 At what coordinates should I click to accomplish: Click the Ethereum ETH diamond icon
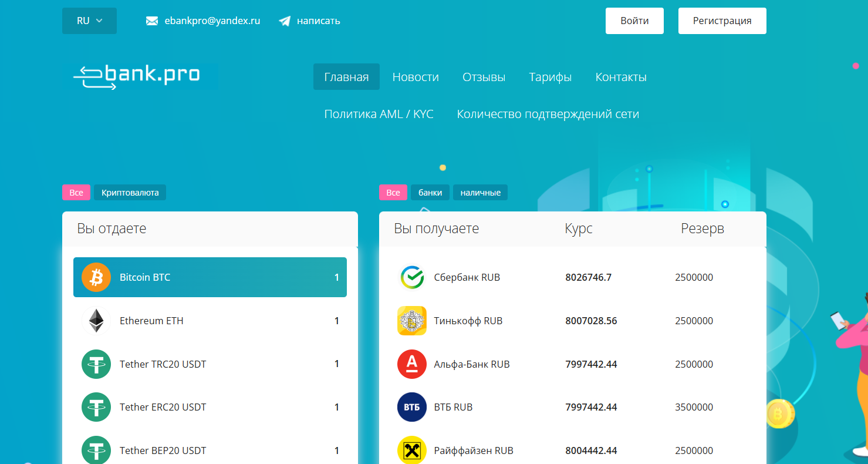tap(96, 321)
